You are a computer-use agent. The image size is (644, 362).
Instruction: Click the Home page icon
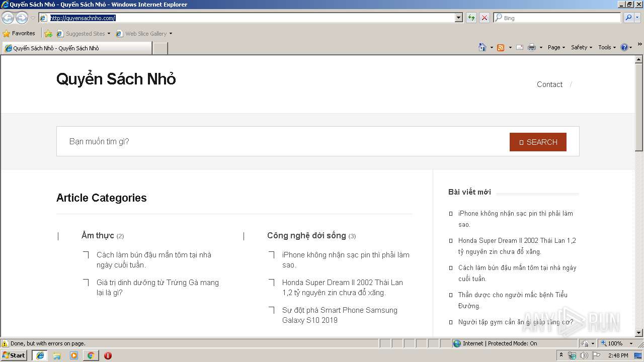tap(482, 47)
